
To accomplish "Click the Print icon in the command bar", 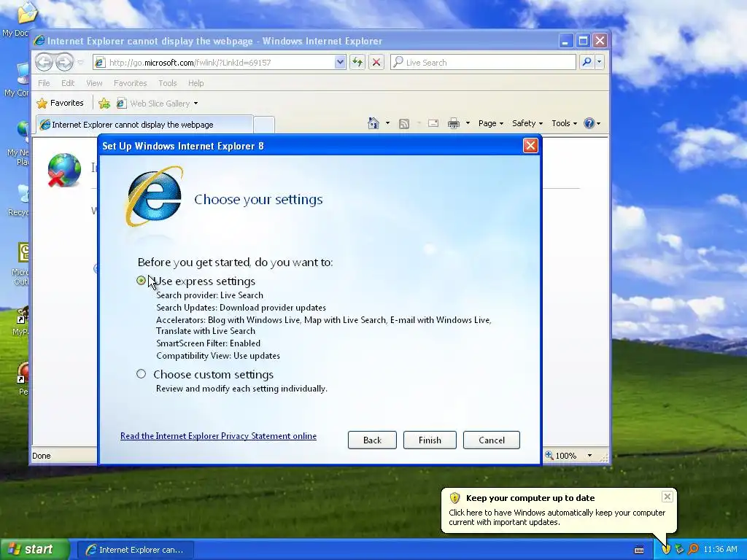I will pyautogui.click(x=454, y=124).
